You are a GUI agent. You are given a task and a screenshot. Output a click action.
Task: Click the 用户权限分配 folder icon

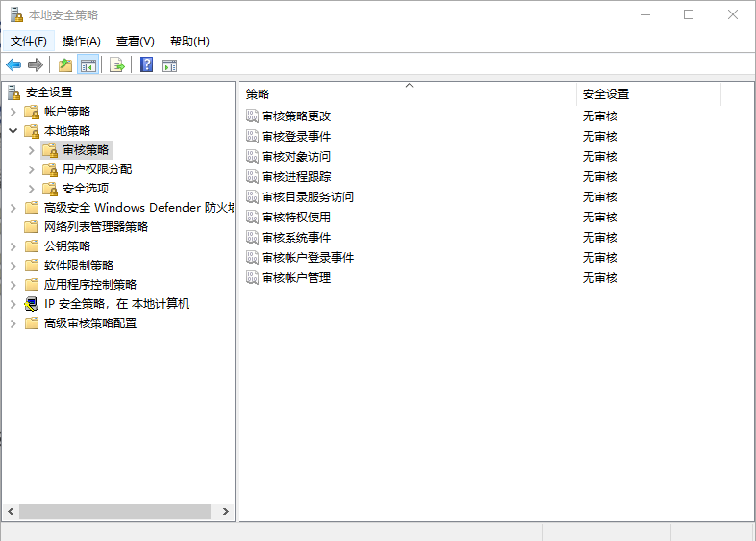[x=50, y=169]
